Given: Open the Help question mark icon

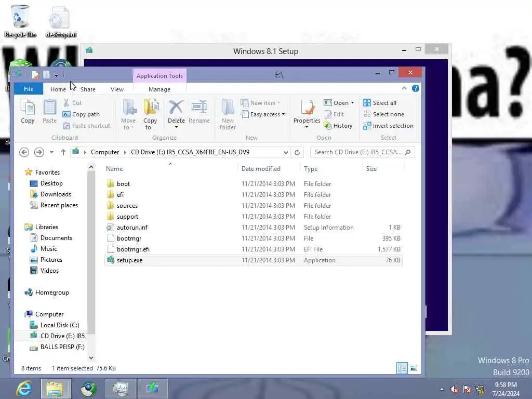Looking at the screenshot, I should (415, 88).
